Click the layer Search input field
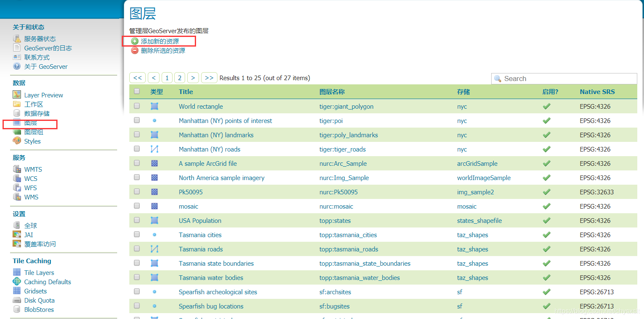644x319 pixels. 564,78
